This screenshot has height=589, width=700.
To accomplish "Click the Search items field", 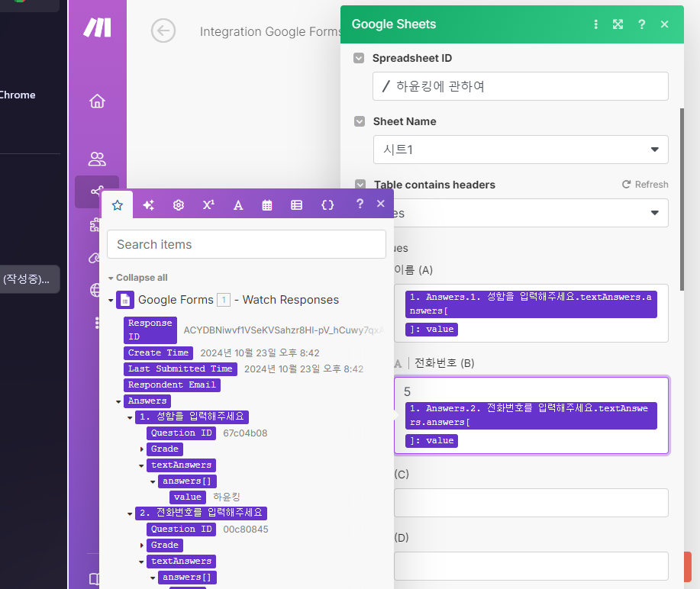I will click(247, 244).
